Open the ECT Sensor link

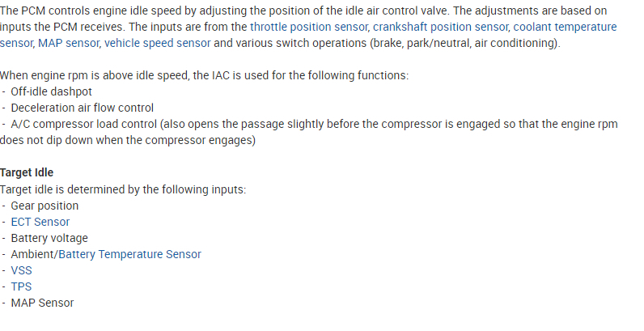(40, 222)
